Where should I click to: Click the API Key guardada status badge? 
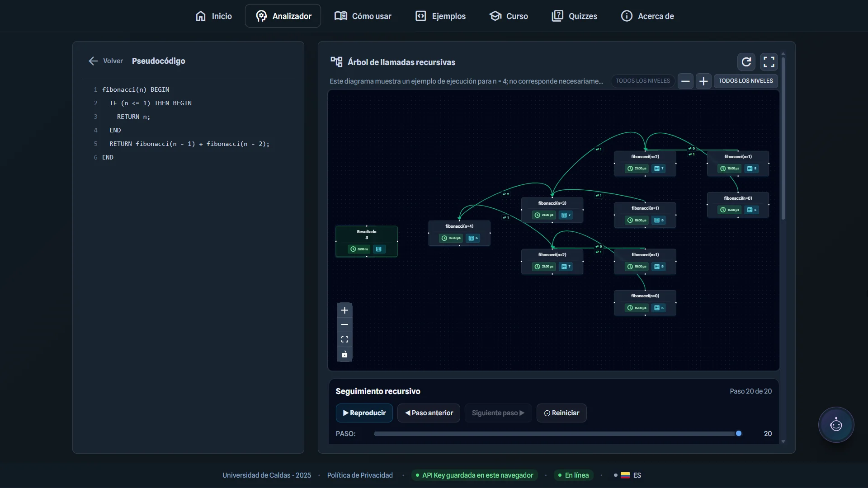click(x=474, y=475)
